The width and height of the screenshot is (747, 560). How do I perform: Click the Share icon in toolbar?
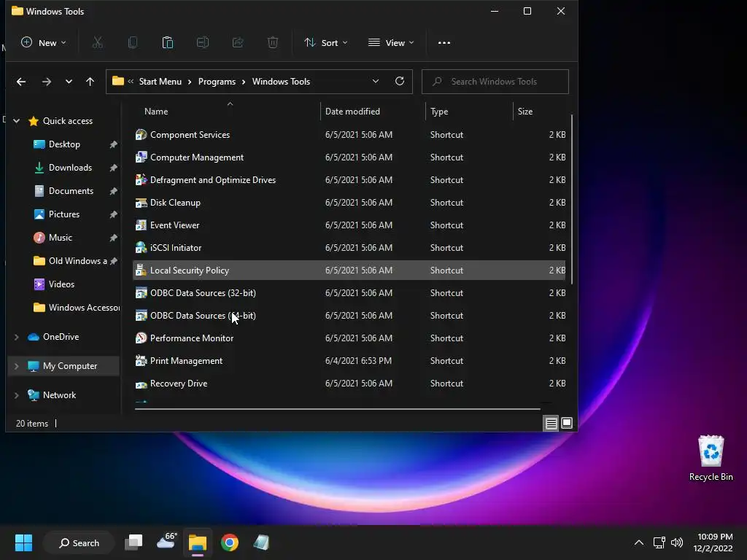(x=238, y=42)
